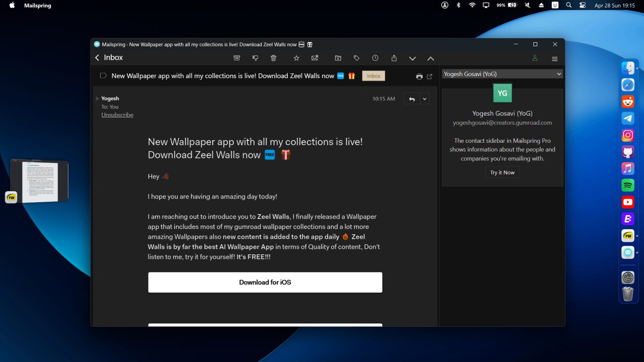The height and width of the screenshot is (362, 644).
Task: Click the eject icon in menu bar
Action: [541, 5]
